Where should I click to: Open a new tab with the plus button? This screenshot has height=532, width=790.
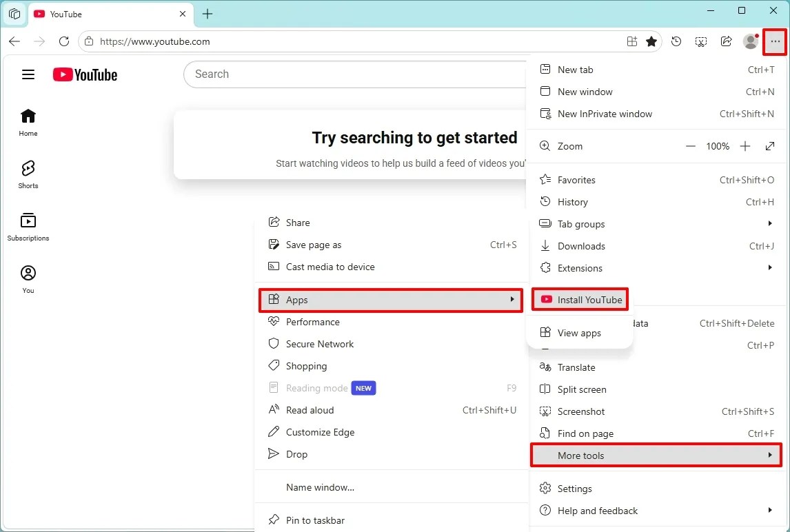207,14
